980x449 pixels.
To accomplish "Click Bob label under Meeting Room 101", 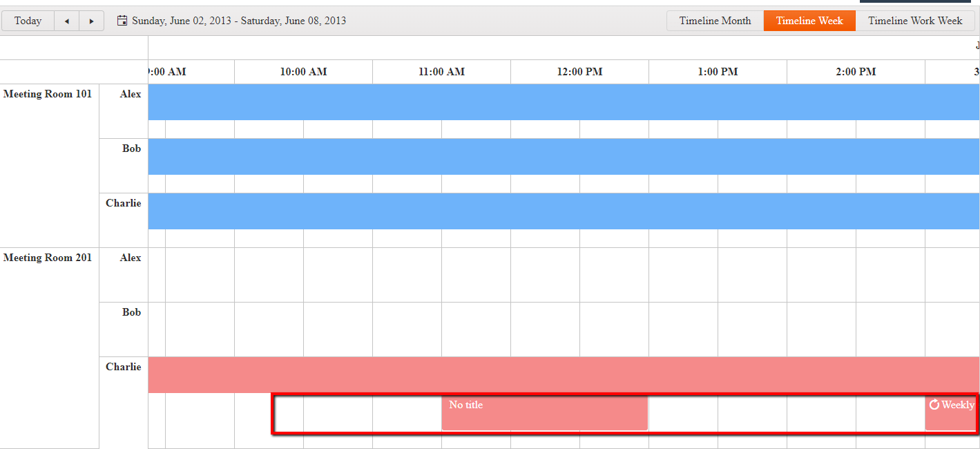I will coord(131,149).
